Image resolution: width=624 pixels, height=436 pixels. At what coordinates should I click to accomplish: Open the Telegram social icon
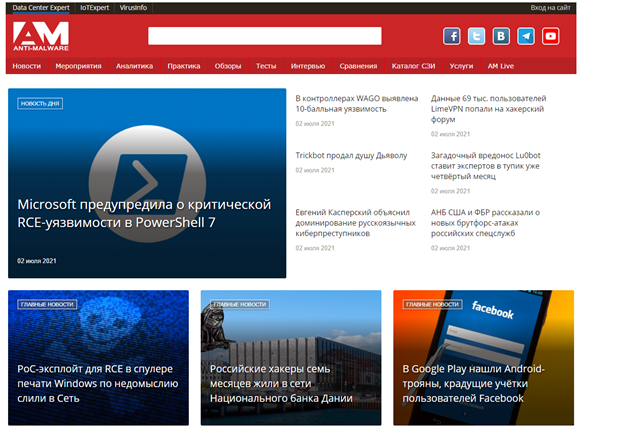coord(526,36)
